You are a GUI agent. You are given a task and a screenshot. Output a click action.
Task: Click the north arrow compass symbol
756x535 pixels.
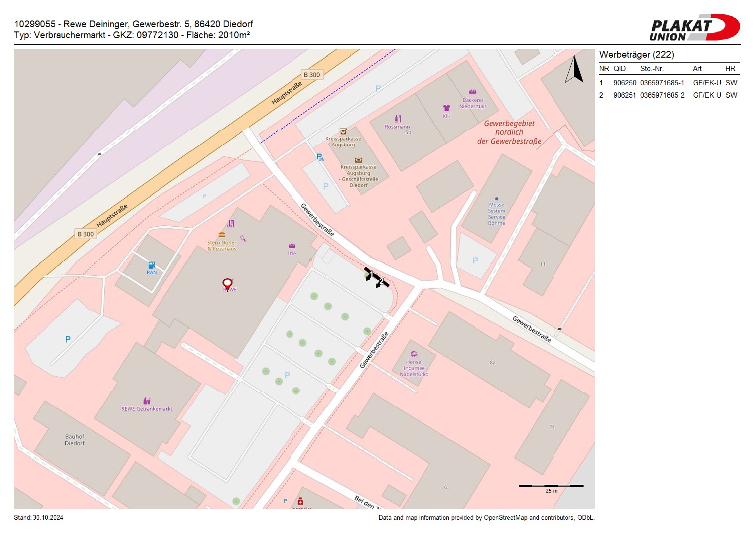tap(575, 70)
